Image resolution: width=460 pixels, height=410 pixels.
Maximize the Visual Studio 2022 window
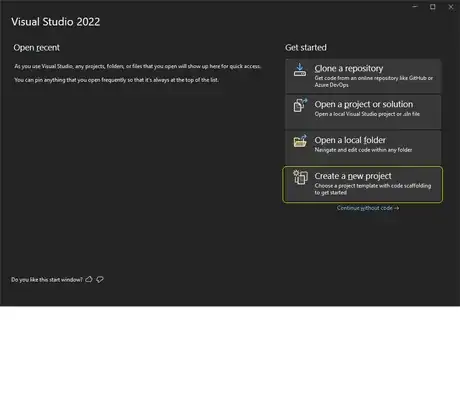point(433,7)
